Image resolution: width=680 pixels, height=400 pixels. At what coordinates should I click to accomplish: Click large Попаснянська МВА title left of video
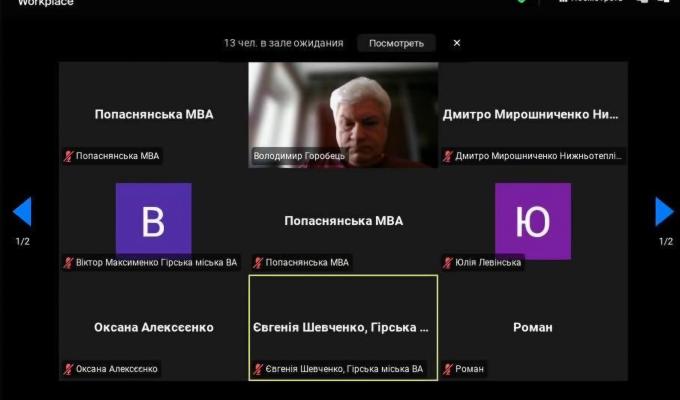pyautogui.click(x=154, y=115)
